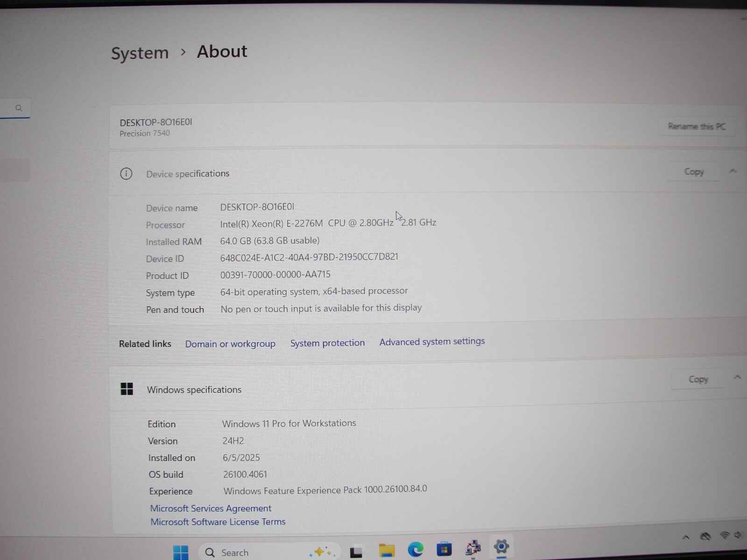747x560 pixels.
Task: Click the search icon in the sidebar
Action: pos(19,108)
